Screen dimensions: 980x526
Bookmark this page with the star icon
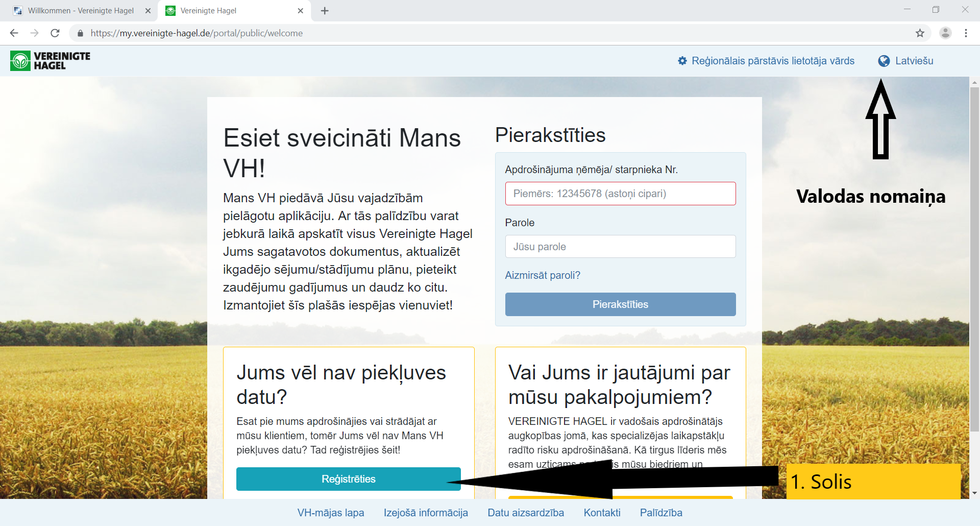point(920,33)
